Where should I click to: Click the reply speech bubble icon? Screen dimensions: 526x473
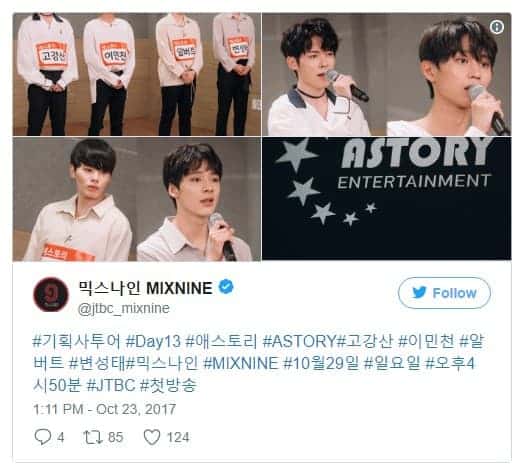43,437
